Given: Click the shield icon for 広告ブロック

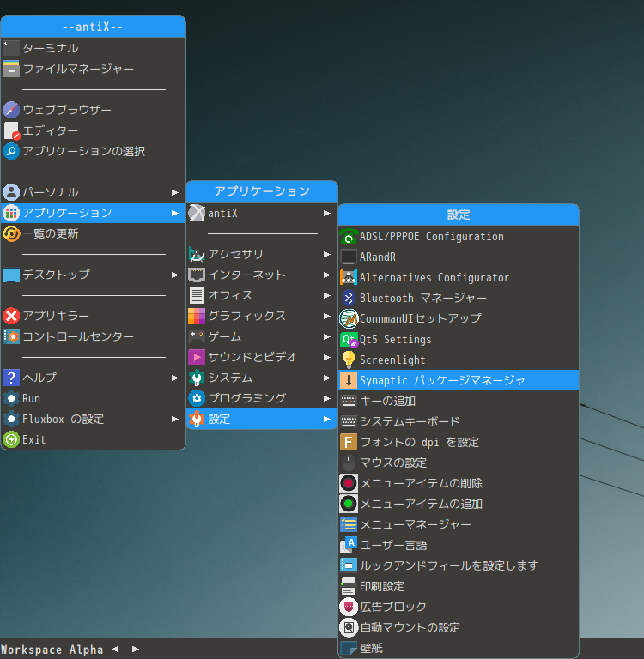Looking at the screenshot, I should (349, 607).
